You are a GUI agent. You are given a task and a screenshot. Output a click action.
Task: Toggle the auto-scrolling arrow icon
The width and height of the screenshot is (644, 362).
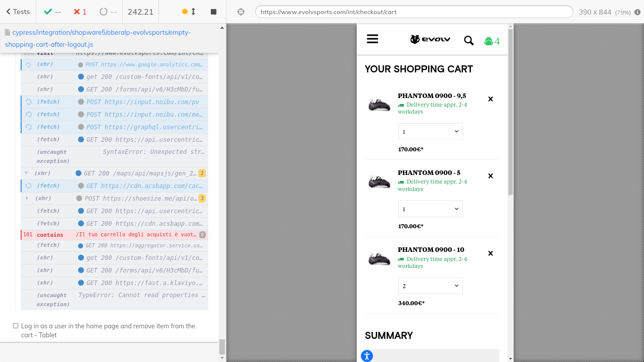(x=193, y=12)
